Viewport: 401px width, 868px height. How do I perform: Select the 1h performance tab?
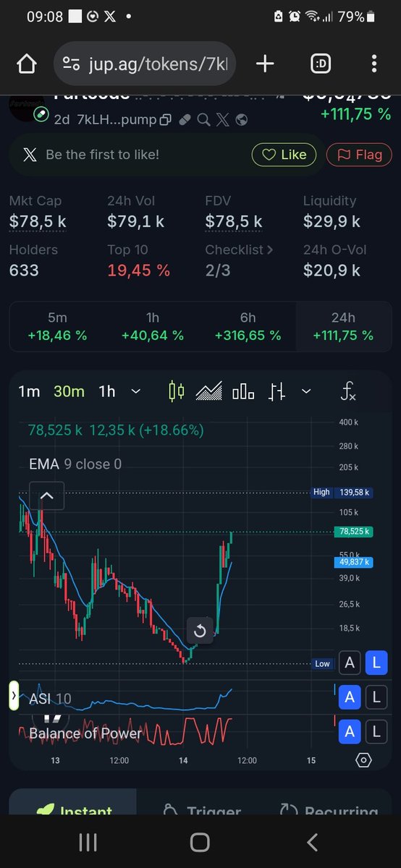pos(153,326)
